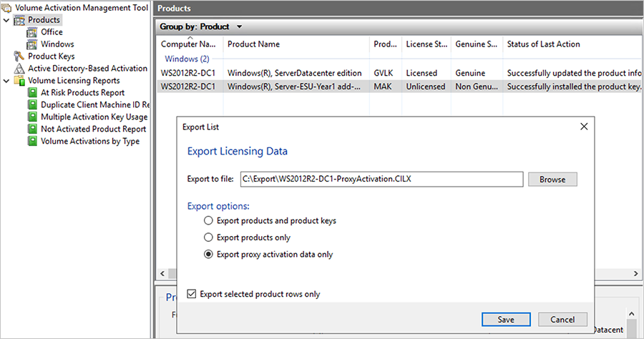Click At Risk Products Report icon

[32, 93]
